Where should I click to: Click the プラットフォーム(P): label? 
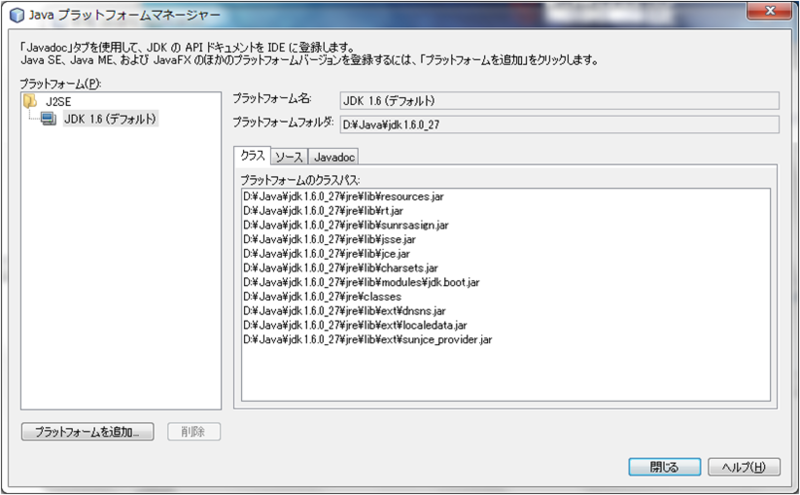coord(61,84)
